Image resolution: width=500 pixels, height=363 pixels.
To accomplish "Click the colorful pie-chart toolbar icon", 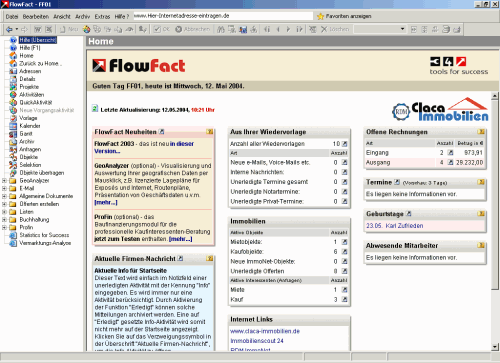I will pyautogui.click(x=87, y=29).
